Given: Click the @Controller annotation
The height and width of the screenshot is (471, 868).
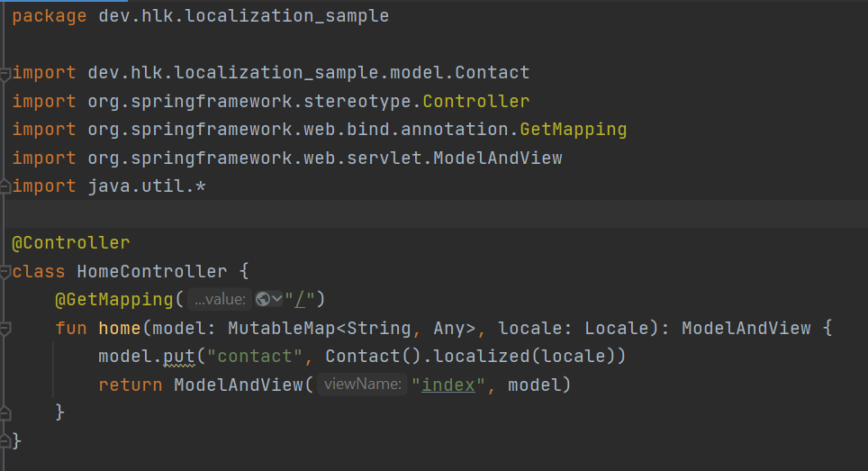Looking at the screenshot, I should coord(70,243).
